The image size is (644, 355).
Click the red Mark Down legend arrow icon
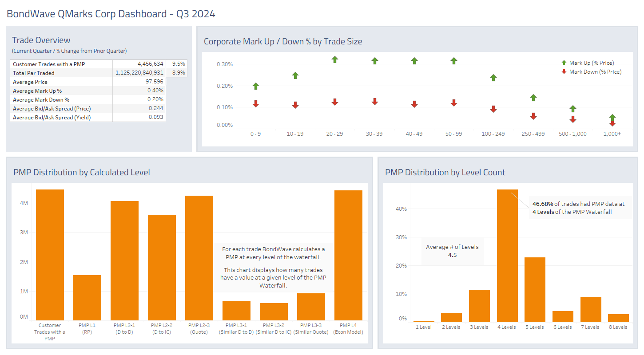[564, 71]
